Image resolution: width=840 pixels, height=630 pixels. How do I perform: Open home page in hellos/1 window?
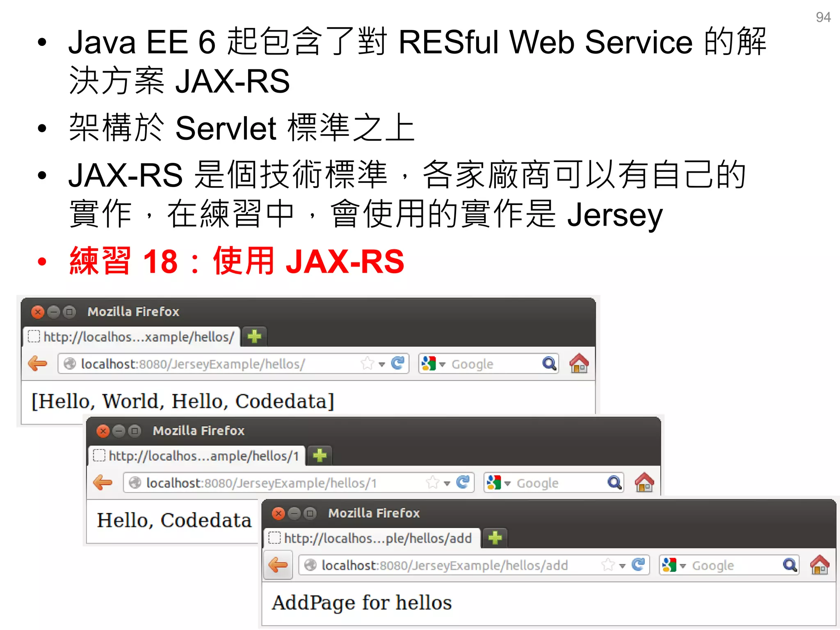[x=644, y=482]
